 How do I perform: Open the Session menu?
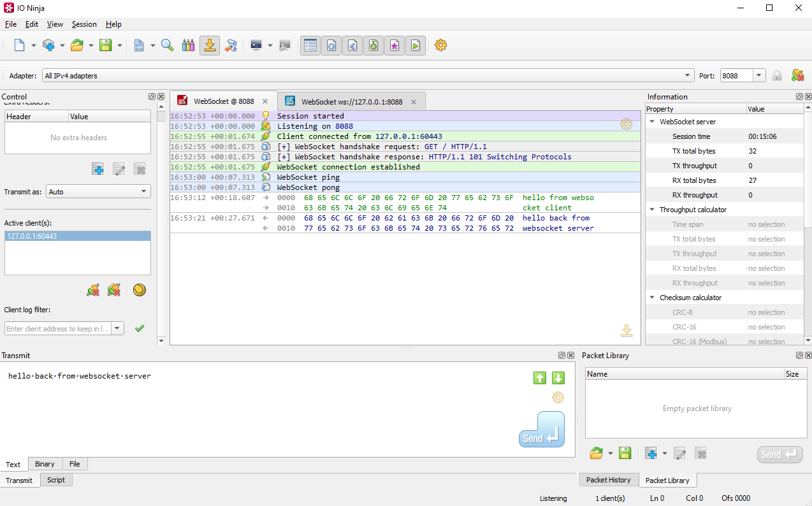click(84, 24)
